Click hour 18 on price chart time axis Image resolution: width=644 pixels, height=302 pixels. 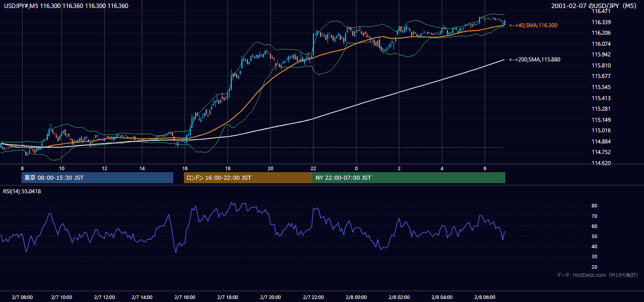coord(228,168)
